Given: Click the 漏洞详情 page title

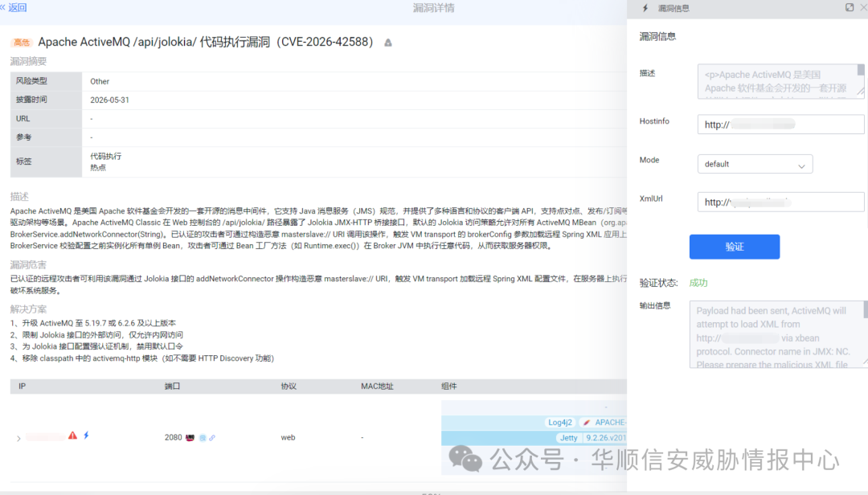Looking at the screenshot, I should [x=433, y=8].
